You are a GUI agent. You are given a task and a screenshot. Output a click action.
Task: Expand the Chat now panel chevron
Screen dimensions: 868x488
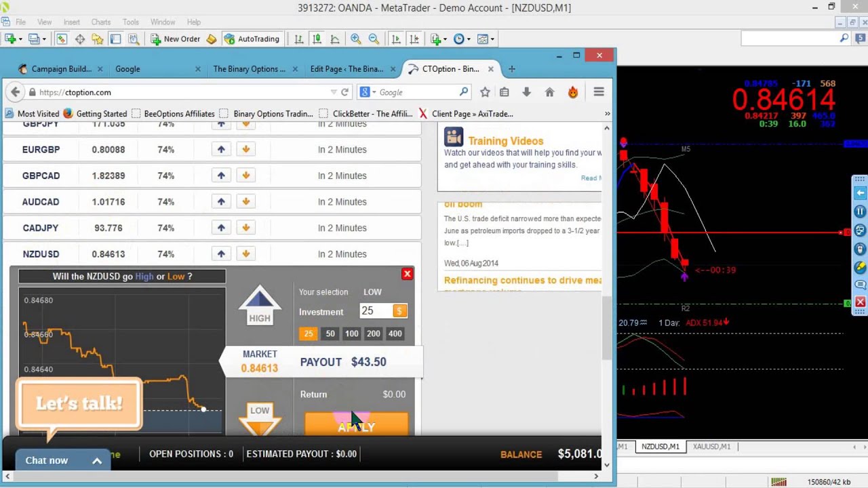97,461
